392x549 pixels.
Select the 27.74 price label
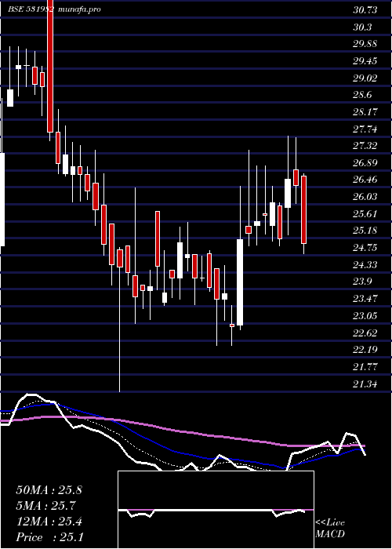point(365,129)
